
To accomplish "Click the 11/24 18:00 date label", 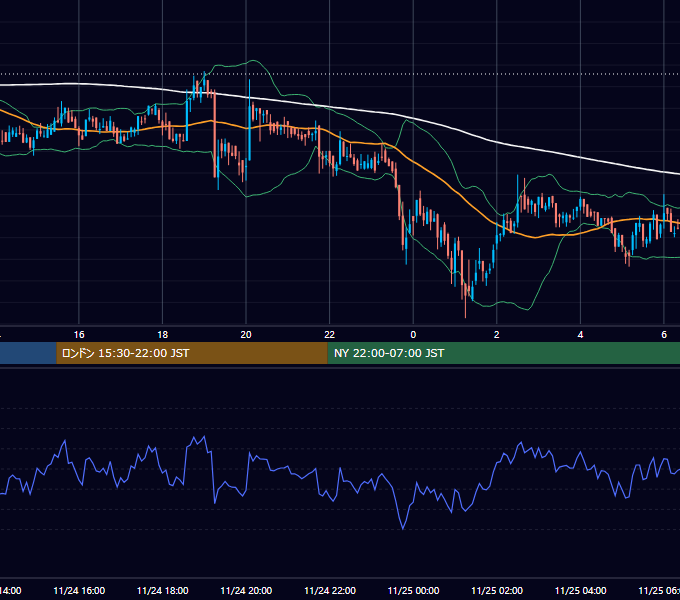I will [x=163, y=591].
